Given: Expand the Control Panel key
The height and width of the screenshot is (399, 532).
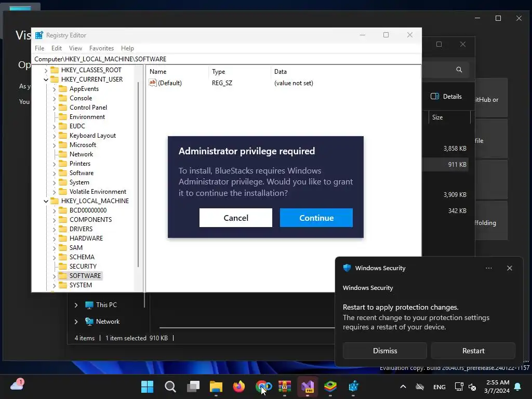Looking at the screenshot, I should (54, 108).
